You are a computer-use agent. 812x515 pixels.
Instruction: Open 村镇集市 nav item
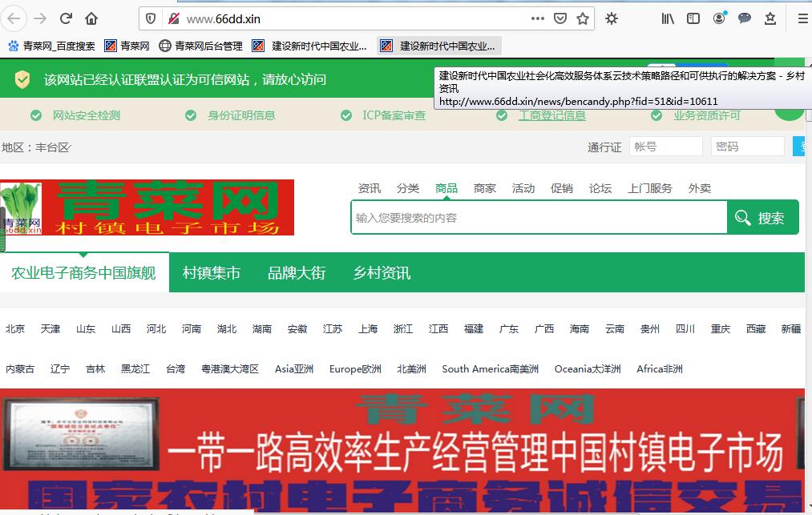[212, 273]
